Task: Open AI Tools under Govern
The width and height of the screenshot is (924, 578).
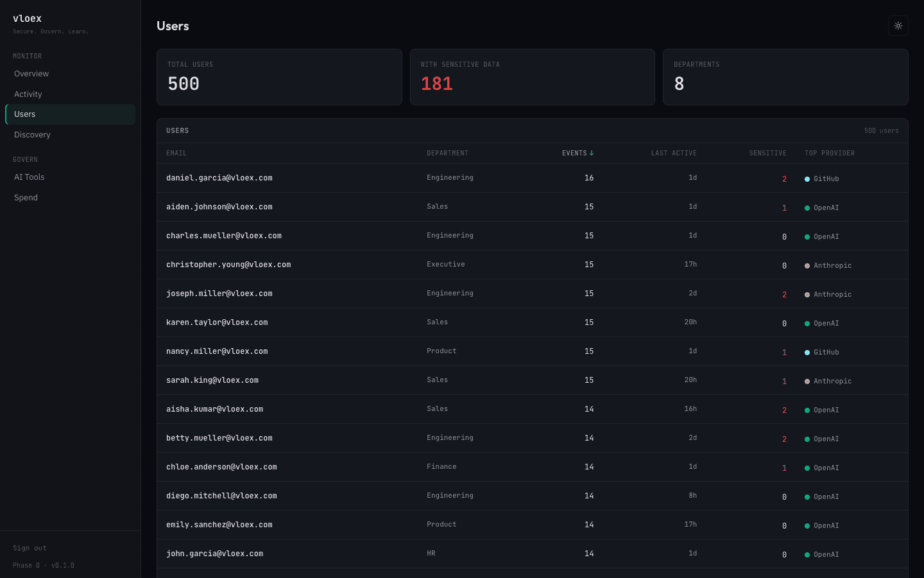Action: click(x=29, y=177)
